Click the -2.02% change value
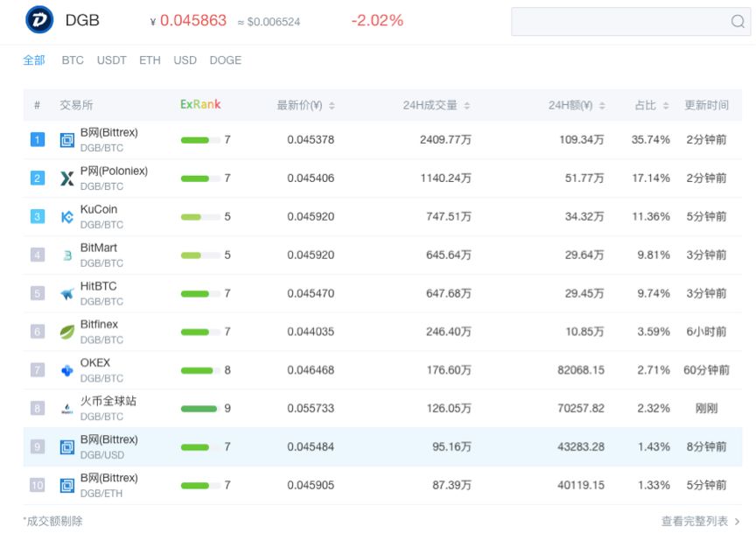This screenshot has width=756, height=533. click(377, 20)
